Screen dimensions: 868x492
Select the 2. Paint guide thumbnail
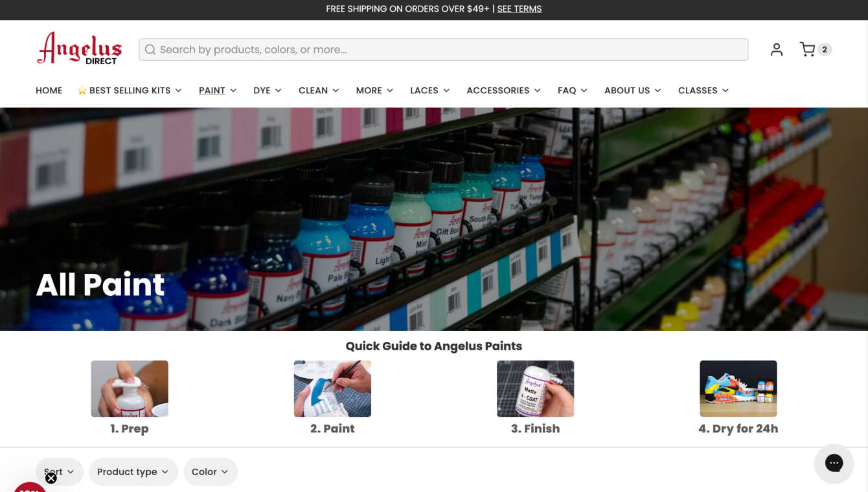tap(332, 388)
